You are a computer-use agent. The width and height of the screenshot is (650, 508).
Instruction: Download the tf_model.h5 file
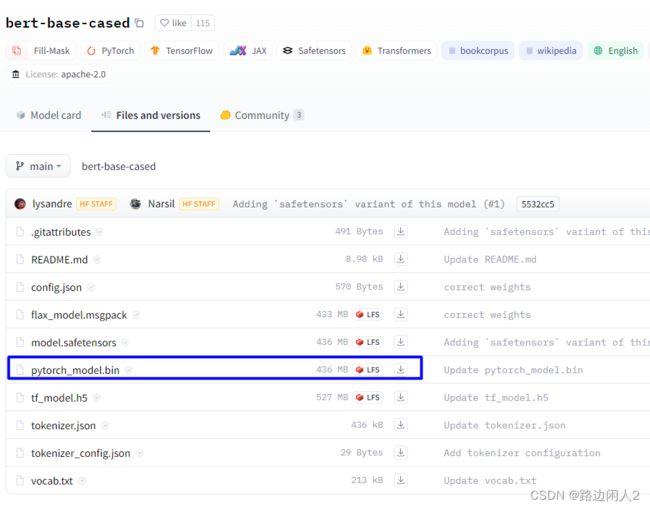pyautogui.click(x=400, y=397)
